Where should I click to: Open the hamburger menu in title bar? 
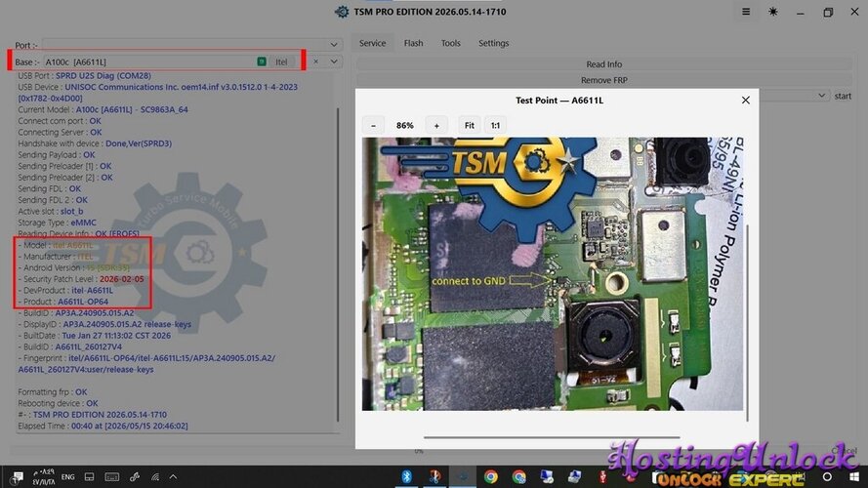[x=746, y=12]
